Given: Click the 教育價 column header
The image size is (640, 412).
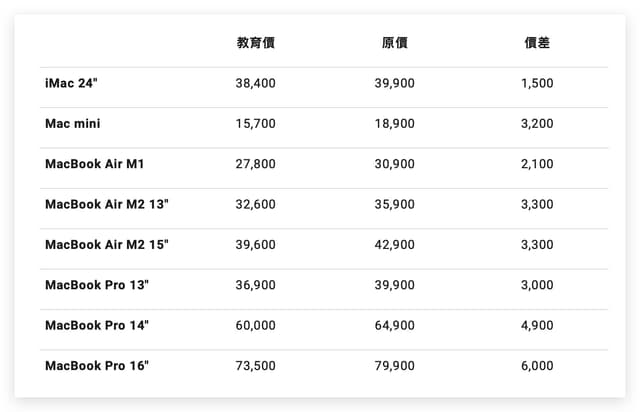Looking at the screenshot, I should (256, 42).
